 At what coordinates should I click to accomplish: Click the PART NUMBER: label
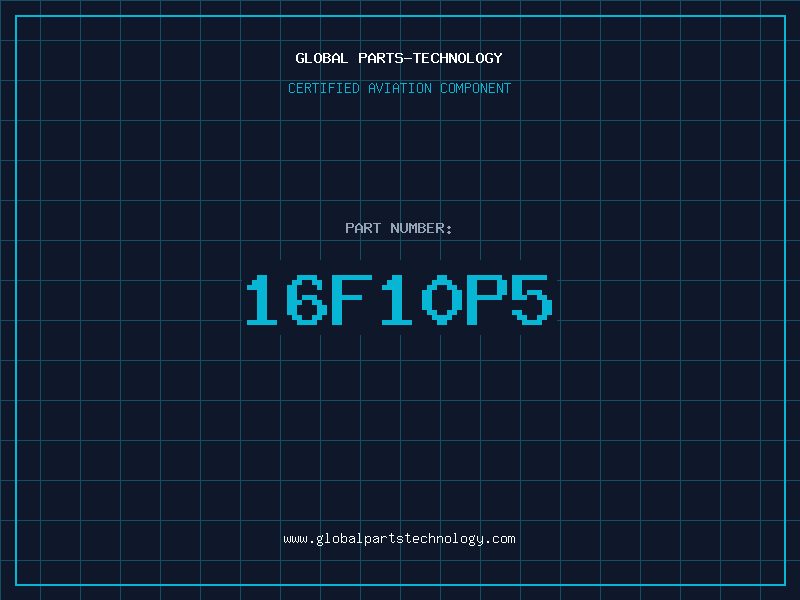pos(399,228)
